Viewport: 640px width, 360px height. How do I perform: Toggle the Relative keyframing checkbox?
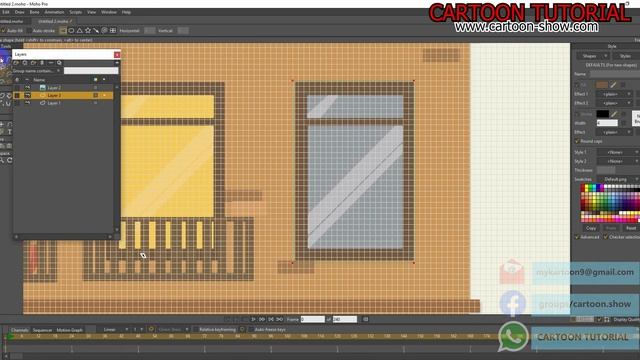coord(196,329)
